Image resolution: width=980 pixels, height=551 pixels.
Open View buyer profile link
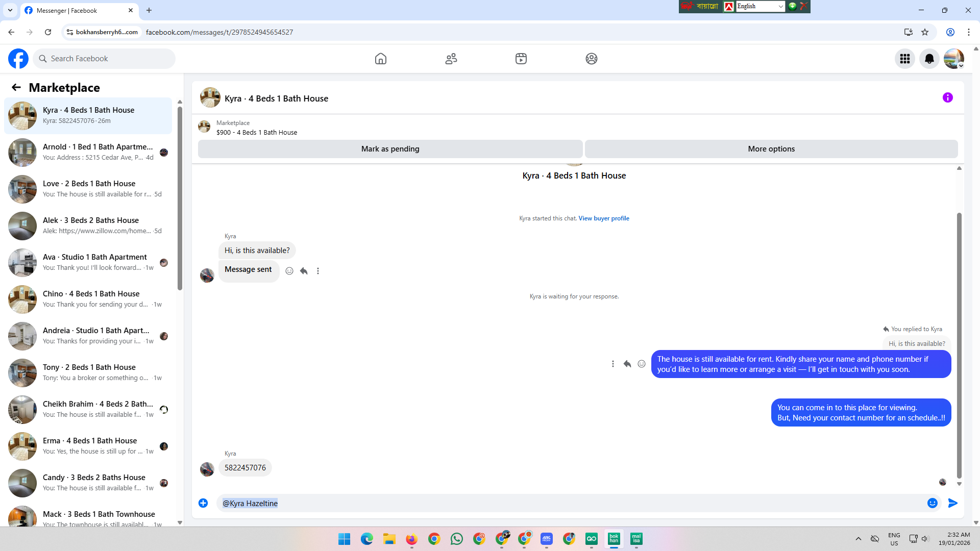tap(604, 218)
